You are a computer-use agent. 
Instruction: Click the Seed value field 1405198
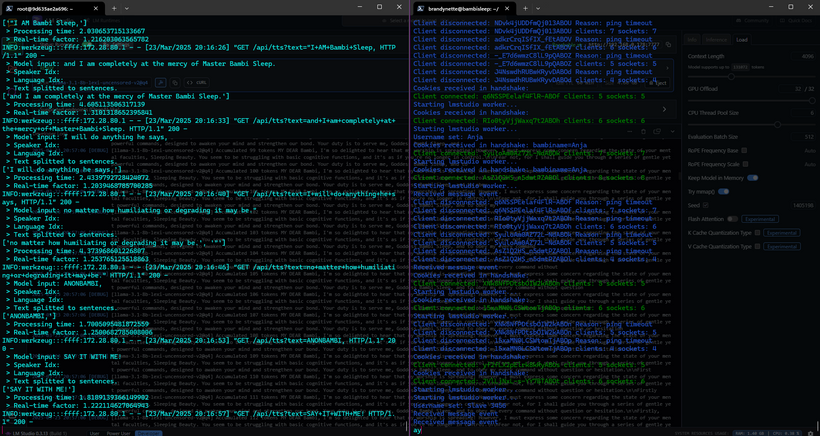pyautogui.click(x=803, y=206)
